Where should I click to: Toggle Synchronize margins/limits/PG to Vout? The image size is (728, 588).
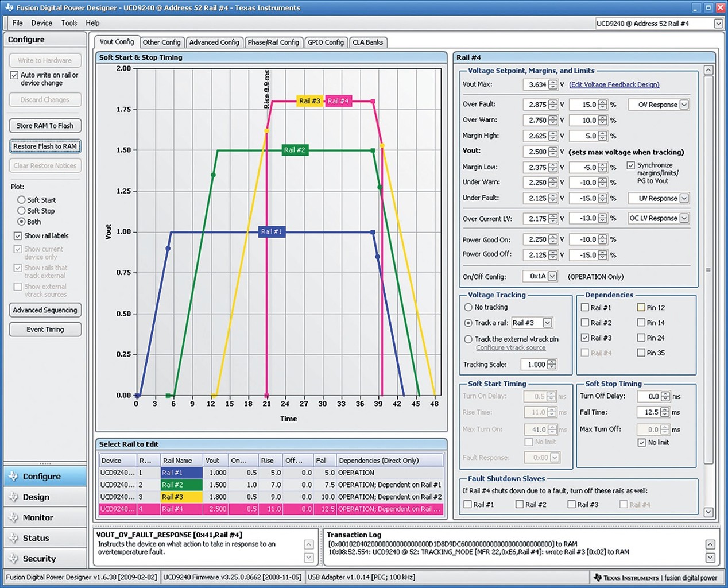pos(631,165)
